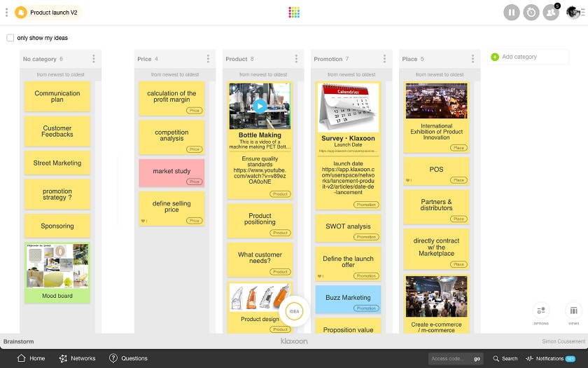Click the Place tag on Partners & distributors
588x368 pixels.
point(458,219)
